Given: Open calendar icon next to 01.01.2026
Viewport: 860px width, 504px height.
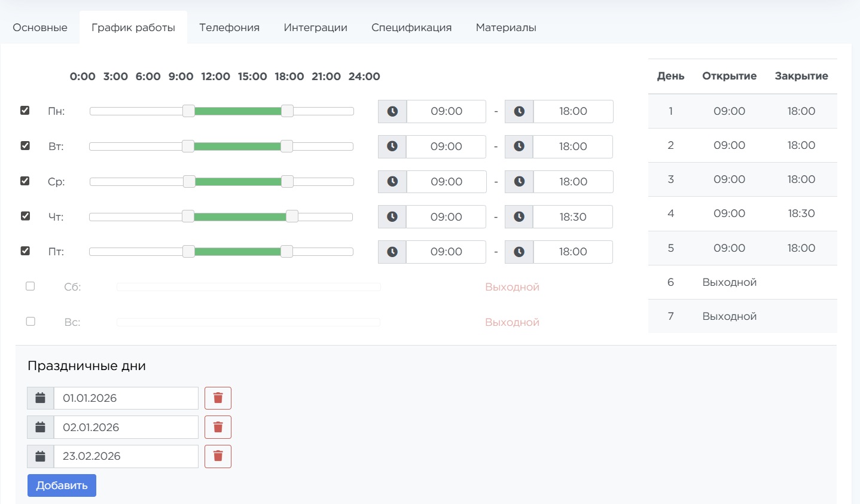Looking at the screenshot, I should coord(41,398).
